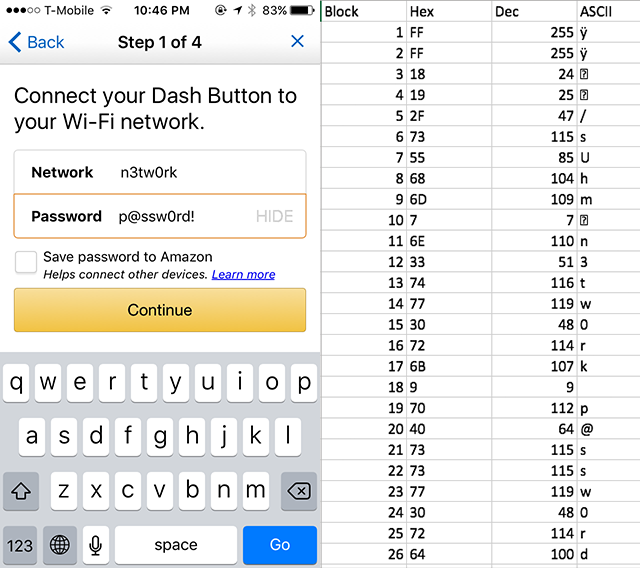Tap the backspace delete key
The image size is (640, 568).
(299, 491)
